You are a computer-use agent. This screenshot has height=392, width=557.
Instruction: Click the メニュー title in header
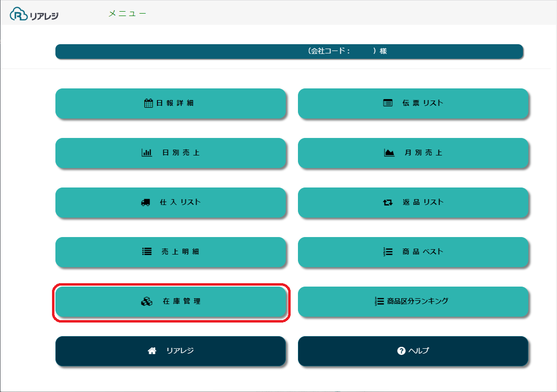(127, 14)
